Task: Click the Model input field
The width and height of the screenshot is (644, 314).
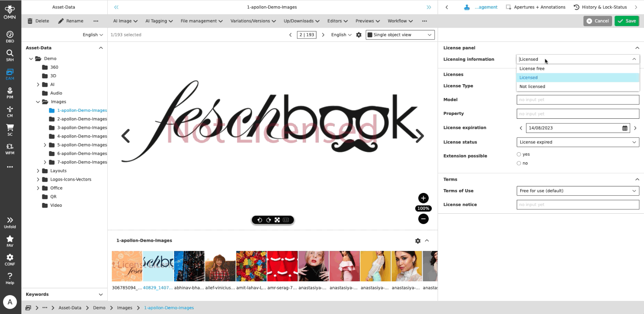Action: [578, 100]
